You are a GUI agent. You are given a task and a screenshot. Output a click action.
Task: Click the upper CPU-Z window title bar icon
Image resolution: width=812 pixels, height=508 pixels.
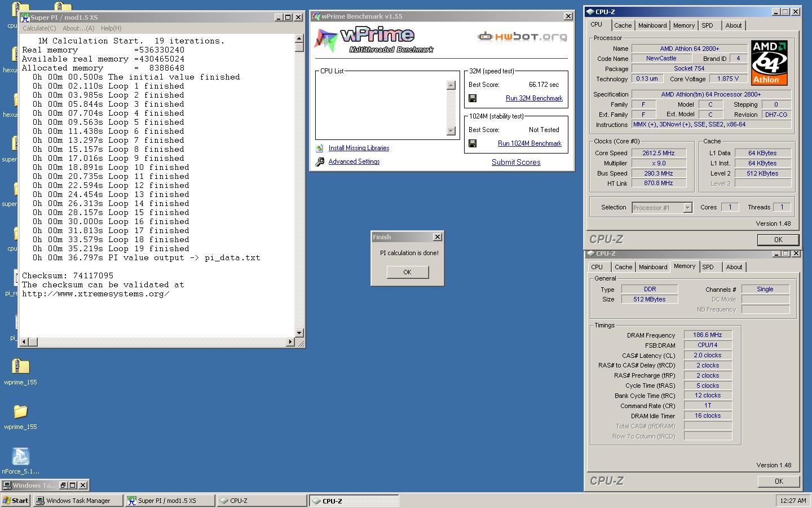[590, 11]
